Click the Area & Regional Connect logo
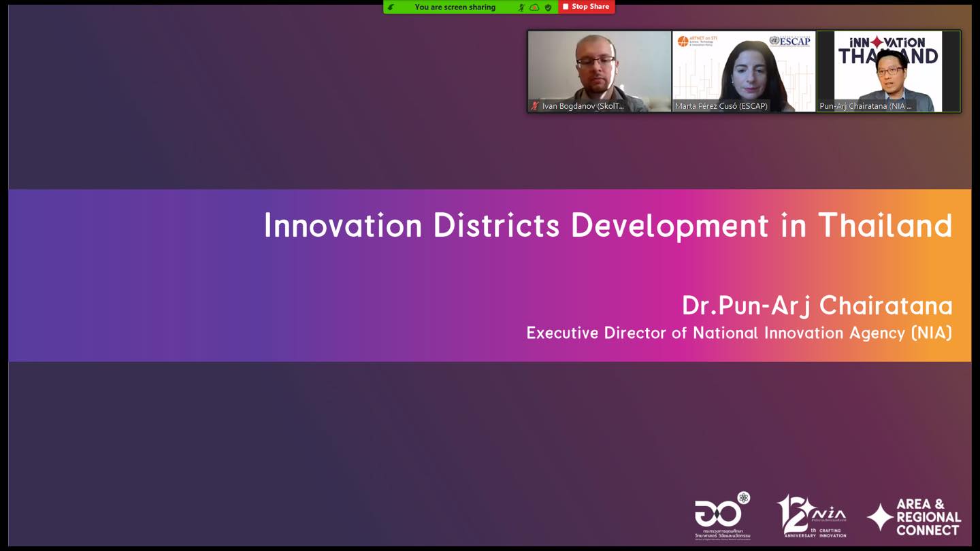This screenshot has width=980, height=551. (913, 518)
